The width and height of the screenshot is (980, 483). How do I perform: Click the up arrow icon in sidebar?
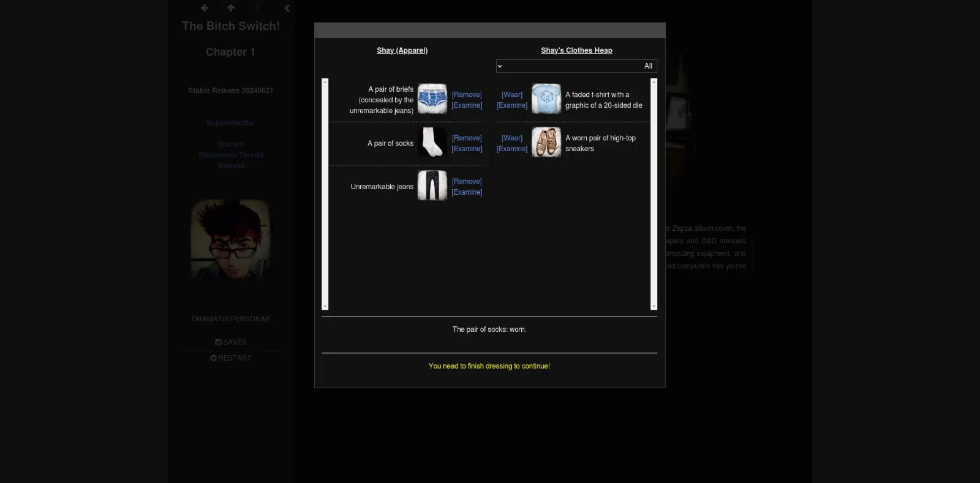click(x=231, y=8)
